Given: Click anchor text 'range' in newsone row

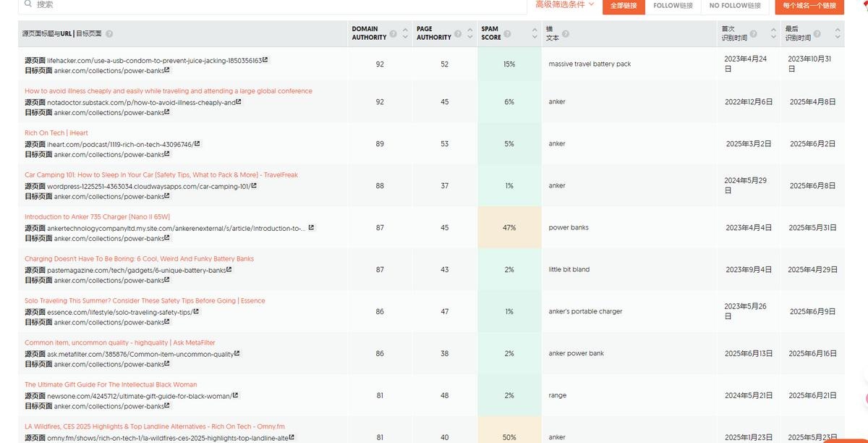Looking at the screenshot, I should pyautogui.click(x=557, y=396).
